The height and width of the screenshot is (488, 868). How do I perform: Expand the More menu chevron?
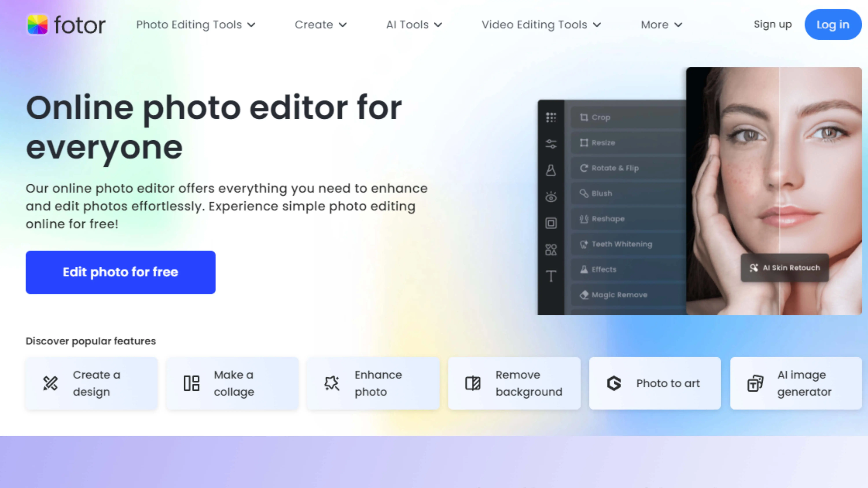[679, 25]
